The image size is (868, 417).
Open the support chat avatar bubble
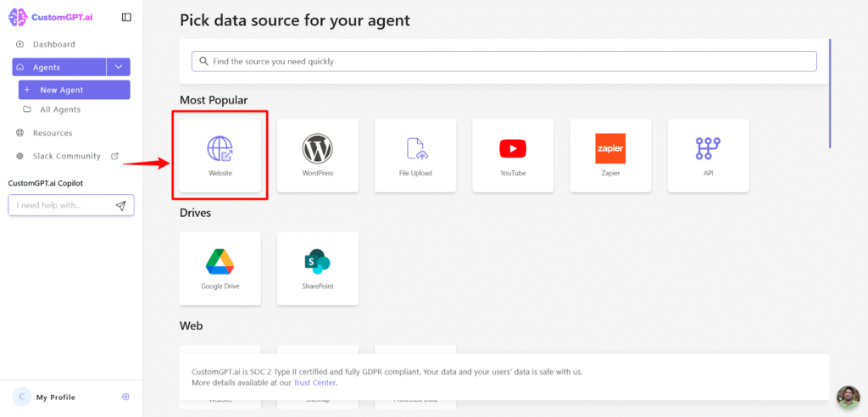click(848, 397)
